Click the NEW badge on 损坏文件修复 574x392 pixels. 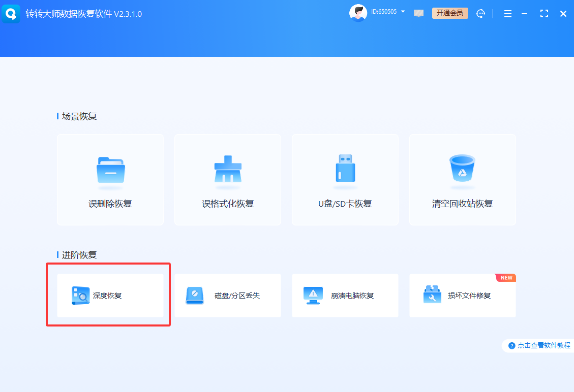point(506,278)
